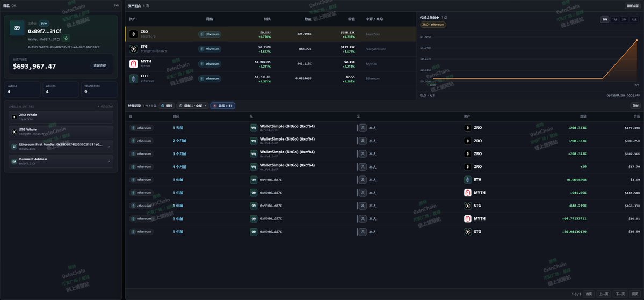
Task: Toggle the 相对 relative time button
Action: coord(167,106)
